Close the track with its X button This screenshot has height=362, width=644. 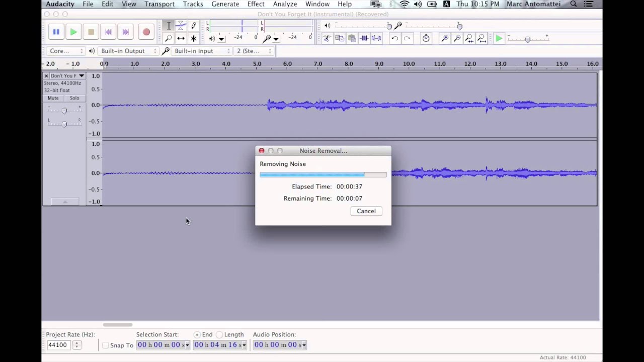click(46, 76)
